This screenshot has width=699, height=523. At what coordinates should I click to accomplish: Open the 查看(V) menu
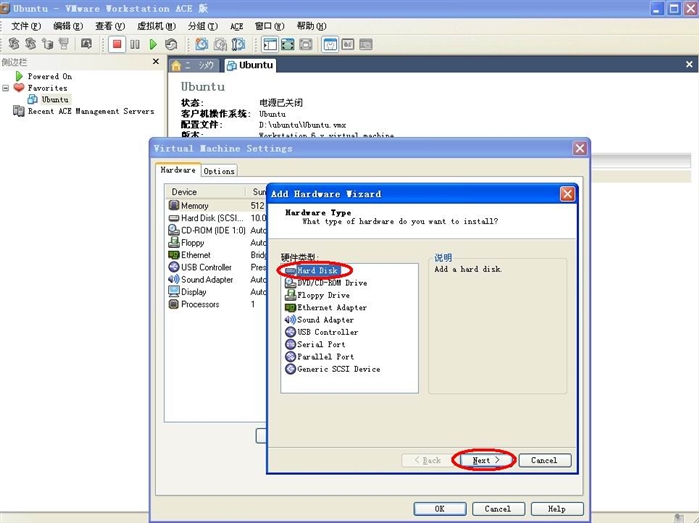click(x=110, y=26)
